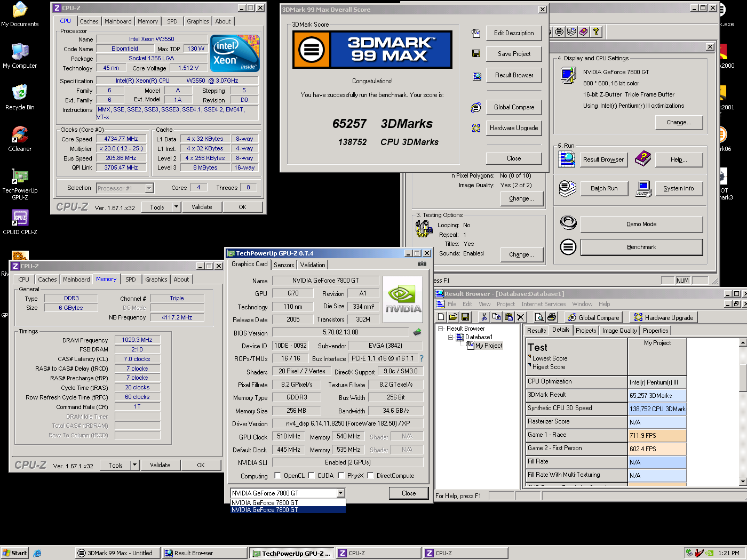Click the Result Browser vertical scrollbar up arrow
Screen dimensions: 747x560
point(743,342)
